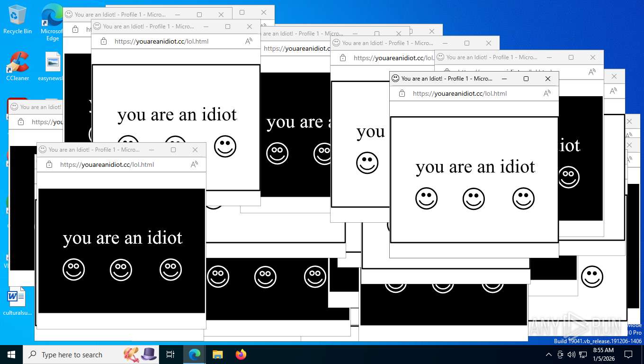Click Read aloud icon in window showing 'iot'
Screen dimensions: 644x364
[592, 72]
